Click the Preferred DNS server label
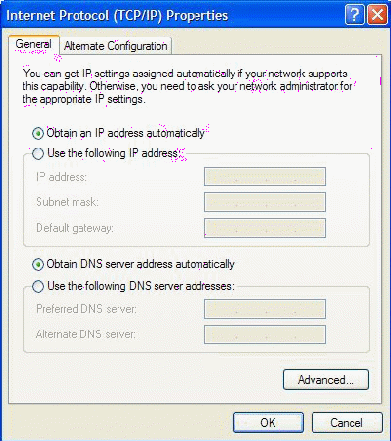 86,309
